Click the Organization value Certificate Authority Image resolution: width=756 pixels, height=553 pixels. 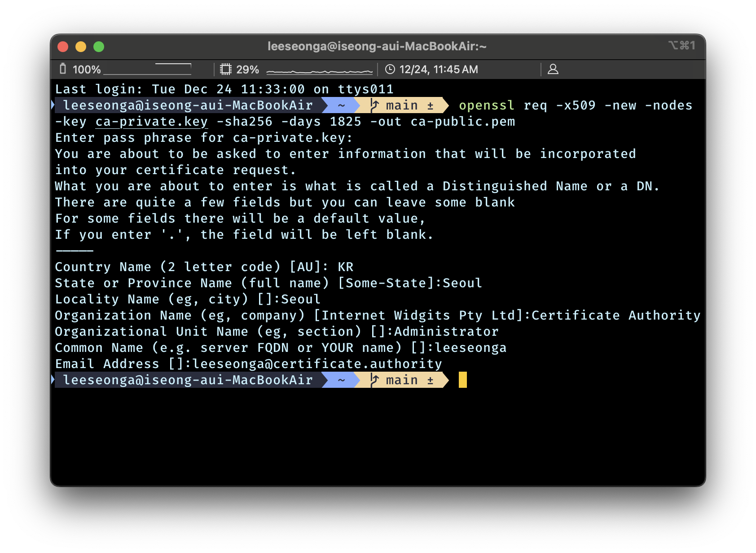[616, 316]
